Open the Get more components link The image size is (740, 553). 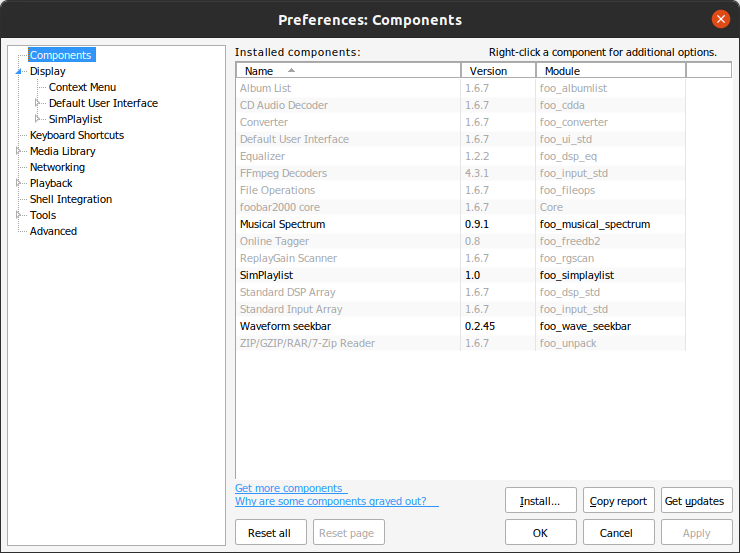tap(289, 488)
